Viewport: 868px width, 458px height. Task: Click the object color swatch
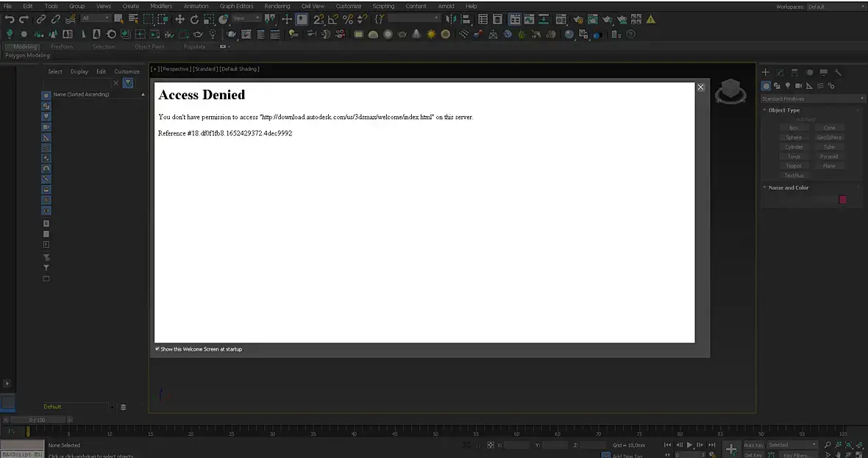[842, 200]
